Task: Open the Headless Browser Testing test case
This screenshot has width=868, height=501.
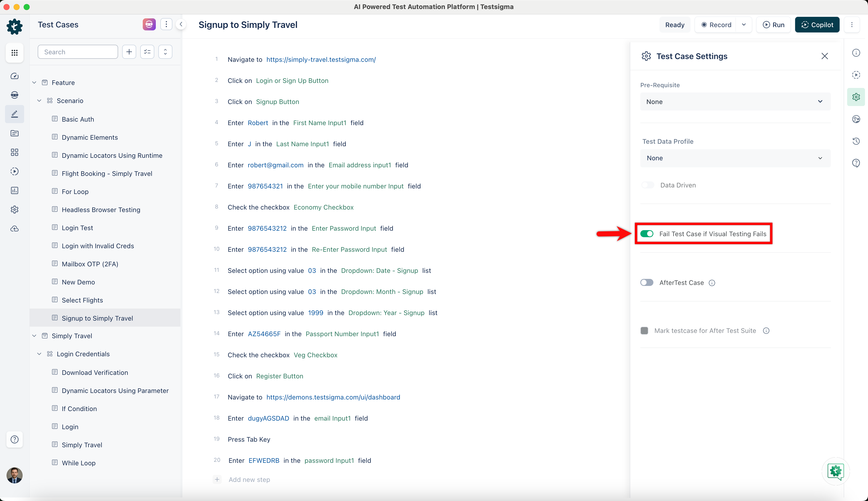Action: (x=101, y=210)
